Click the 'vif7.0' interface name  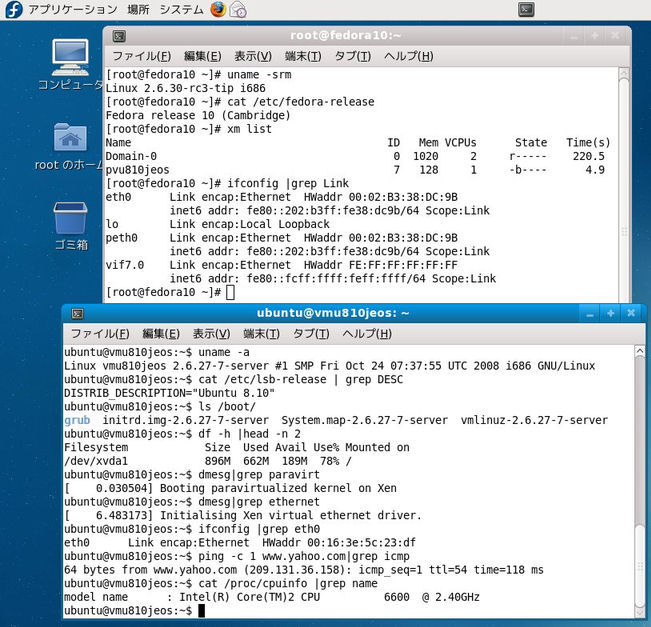[125, 265]
